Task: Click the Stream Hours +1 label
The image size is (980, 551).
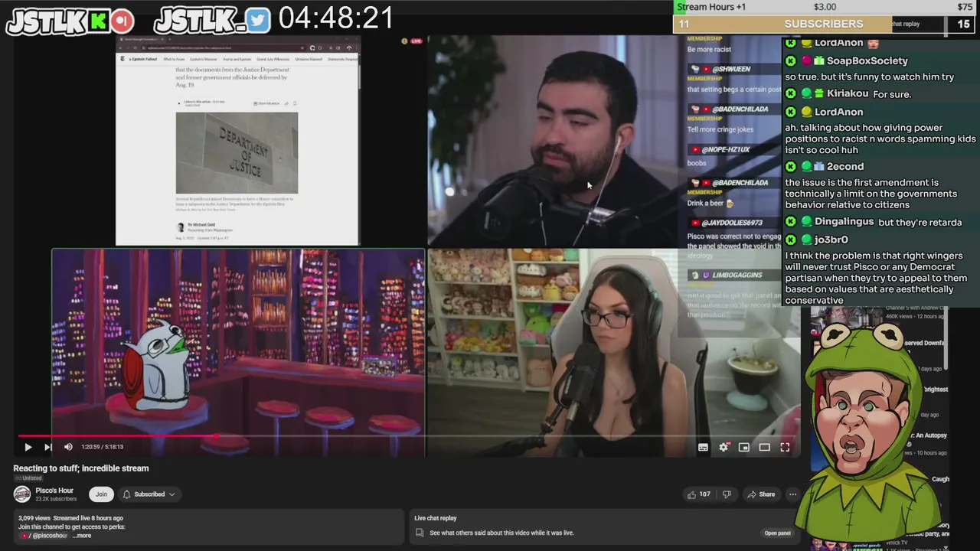Action: tap(711, 7)
